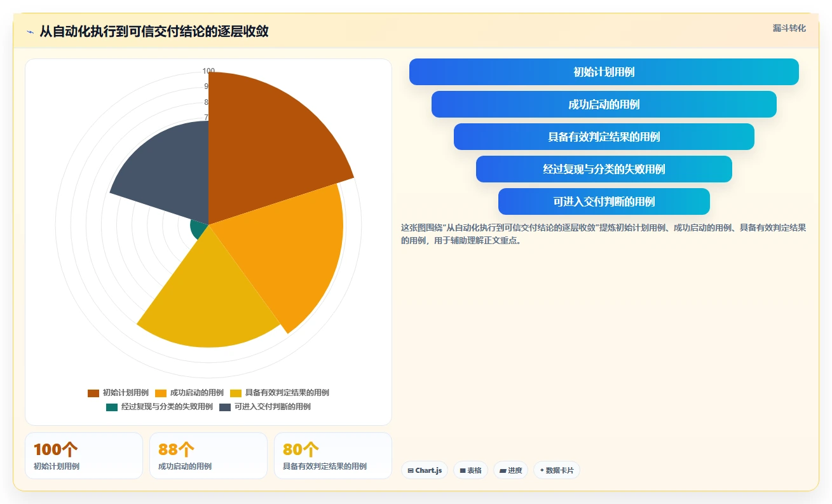The image size is (832, 504).
Task: Open the 80个 具备有效判定结果的用例 data card
Action: click(x=333, y=456)
